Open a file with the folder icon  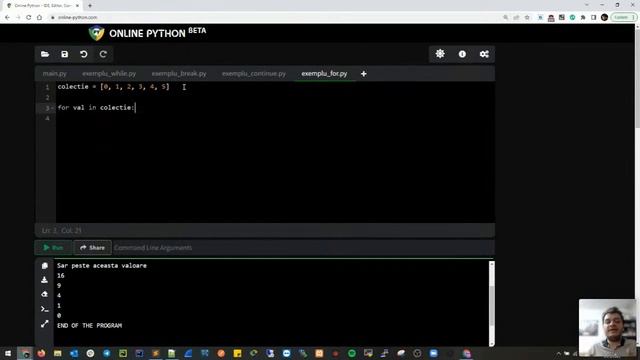tap(45, 54)
